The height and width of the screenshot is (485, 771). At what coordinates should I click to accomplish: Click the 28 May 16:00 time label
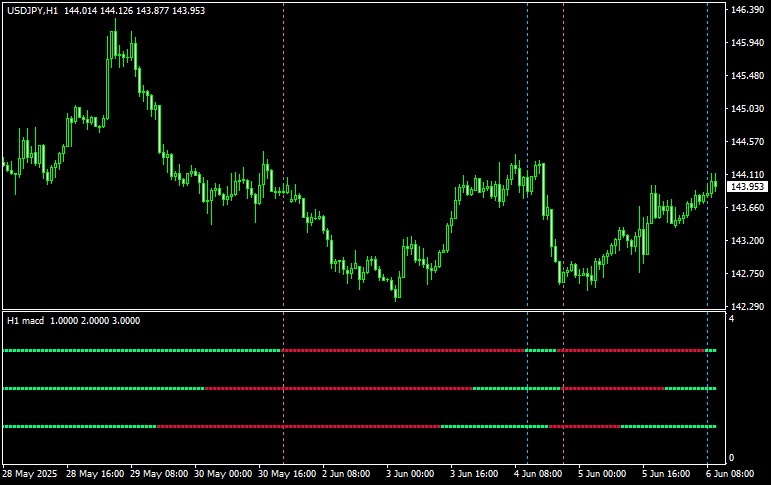pos(95,474)
